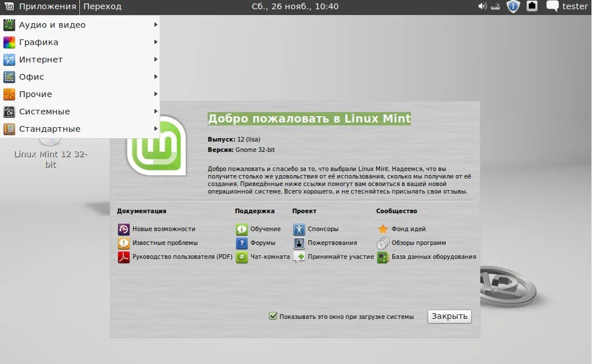Click the Фонд идей star icon
Screen dimensions: 592x364
(383, 229)
